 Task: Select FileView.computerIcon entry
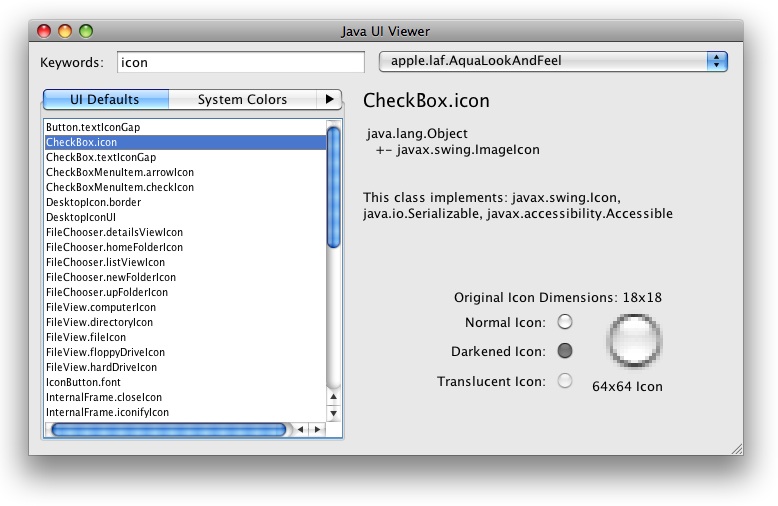(x=185, y=307)
